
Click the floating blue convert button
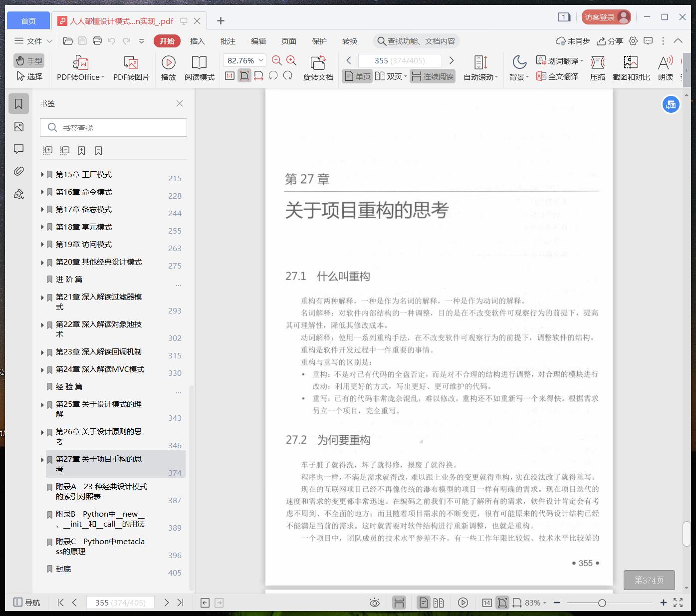coord(671,104)
